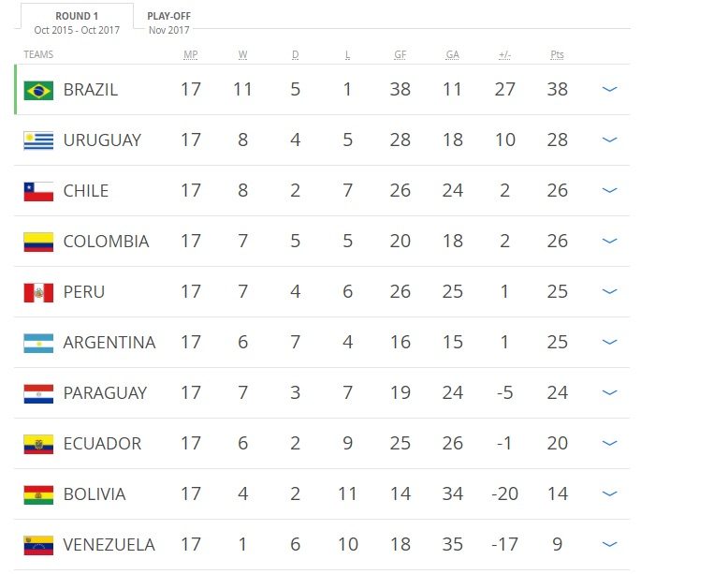This screenshot has width=728, height=574.
Task: Open the ECUADOR team name link
Action: click(x=102, y=444)
